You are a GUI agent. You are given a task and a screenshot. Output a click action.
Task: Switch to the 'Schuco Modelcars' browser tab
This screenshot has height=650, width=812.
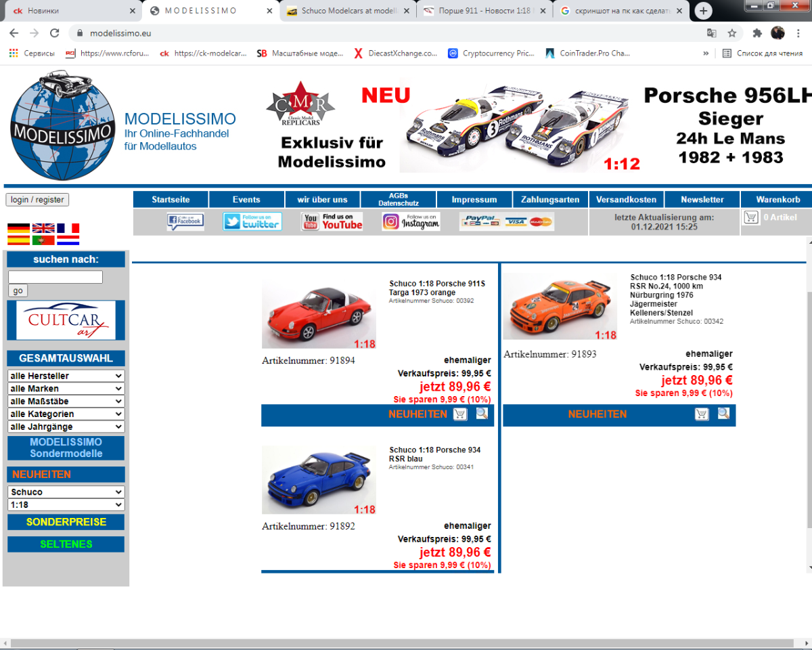pos(346,12)
